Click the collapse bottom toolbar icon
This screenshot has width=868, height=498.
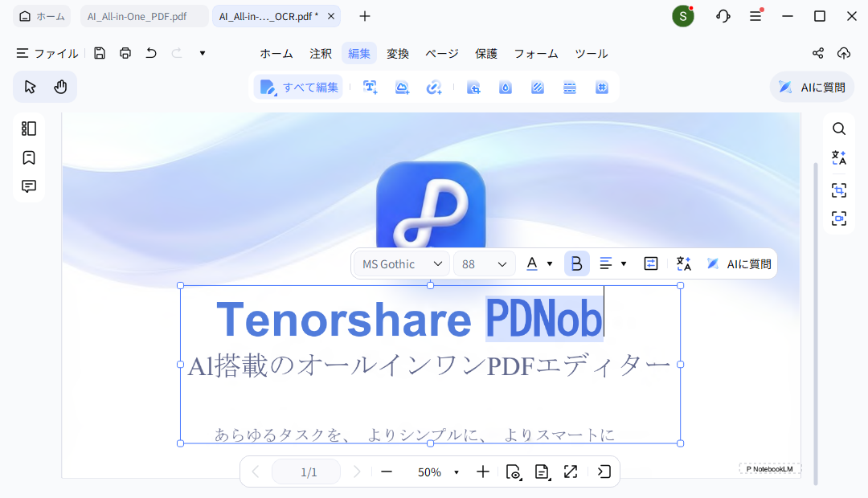(x=604, y=472)
